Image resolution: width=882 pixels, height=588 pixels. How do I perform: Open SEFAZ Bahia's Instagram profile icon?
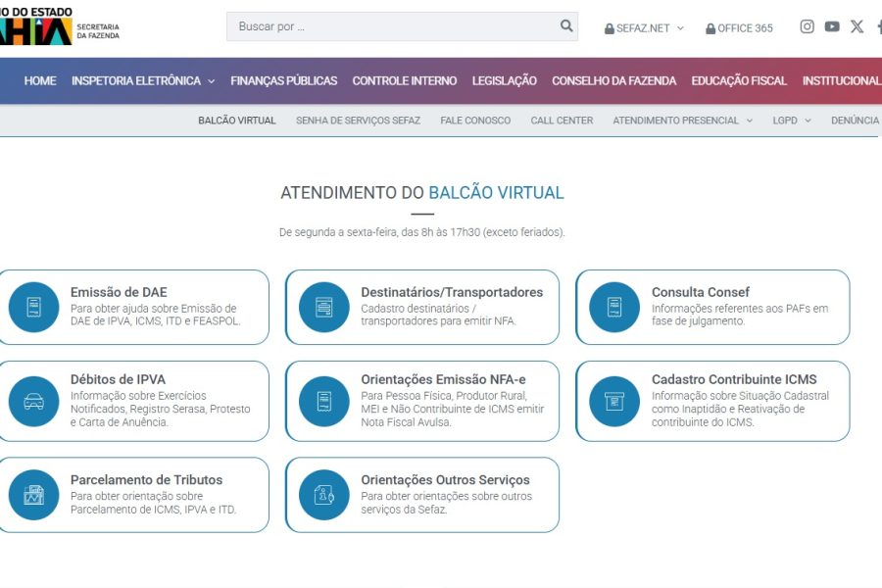pos(806,26)
